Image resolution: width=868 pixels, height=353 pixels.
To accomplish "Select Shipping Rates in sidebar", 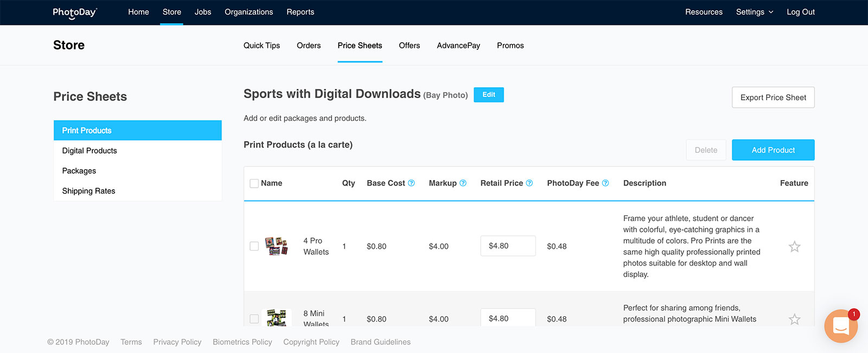I will click(x=138, y=191).
